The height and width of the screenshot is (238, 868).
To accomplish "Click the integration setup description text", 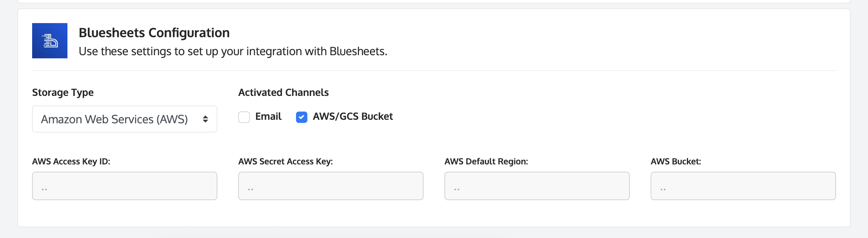I will click(233, 51).
